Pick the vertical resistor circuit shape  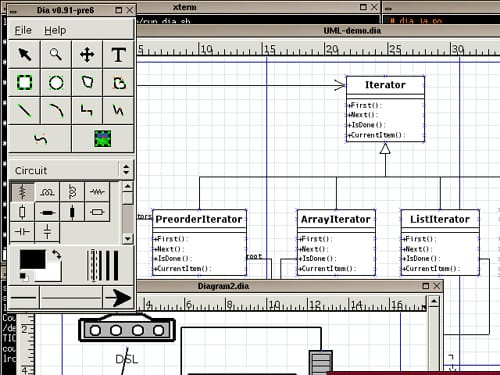tap(22, 192)
